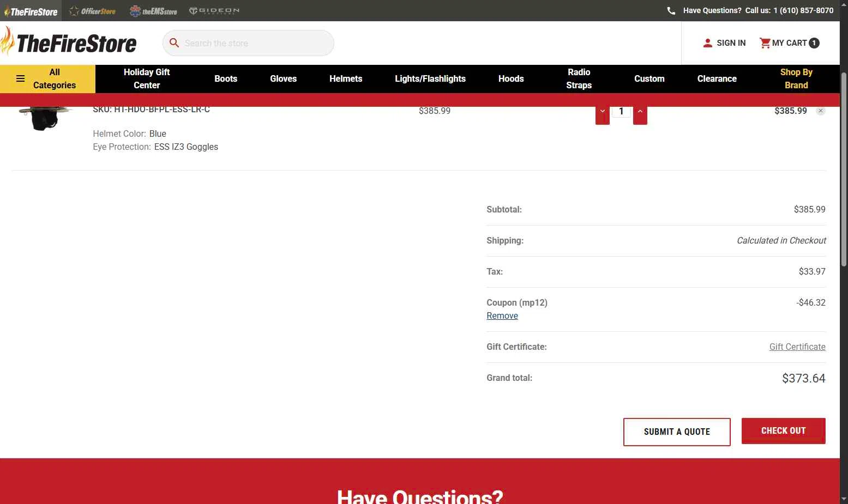Click the CHECK OUT button
Screen dimensions: 848x504
click(x=784, y=430)
